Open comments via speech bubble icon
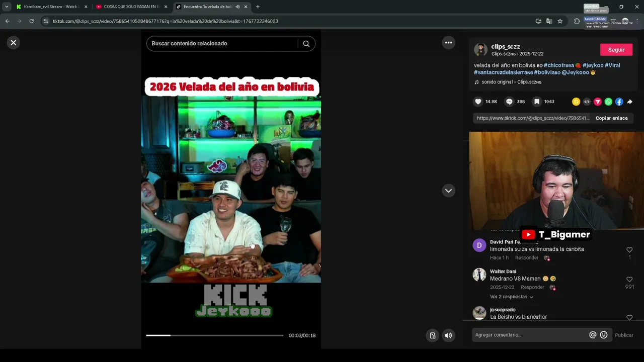This screenshot has height=362, width=644. [509, 102]
